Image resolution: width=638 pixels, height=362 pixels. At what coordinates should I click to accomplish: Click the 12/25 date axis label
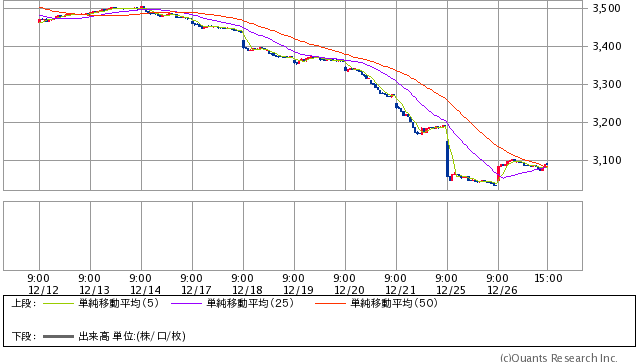(x=451, y=290)
